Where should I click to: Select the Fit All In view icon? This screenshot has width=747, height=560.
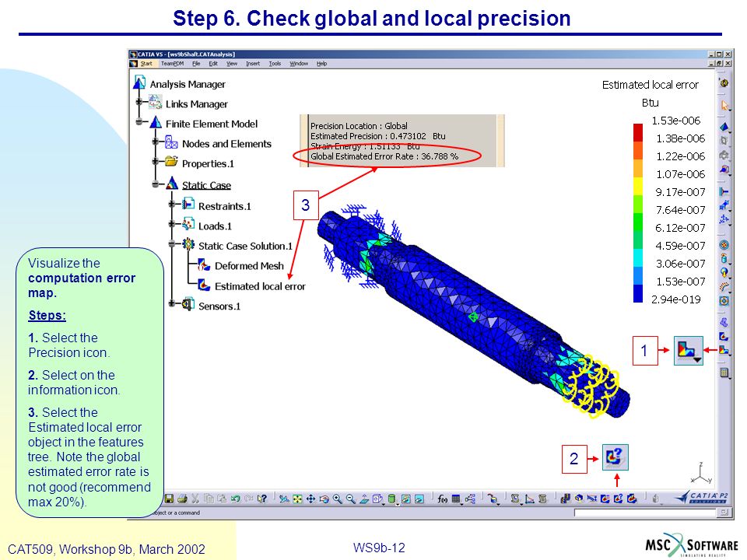[x=297, y=499]
